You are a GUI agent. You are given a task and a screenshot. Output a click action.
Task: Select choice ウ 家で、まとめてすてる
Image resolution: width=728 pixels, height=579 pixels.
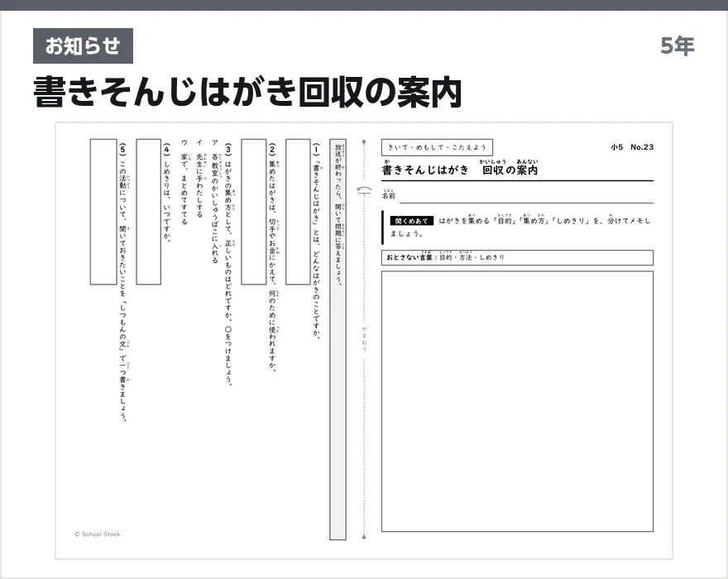(184, 182)
